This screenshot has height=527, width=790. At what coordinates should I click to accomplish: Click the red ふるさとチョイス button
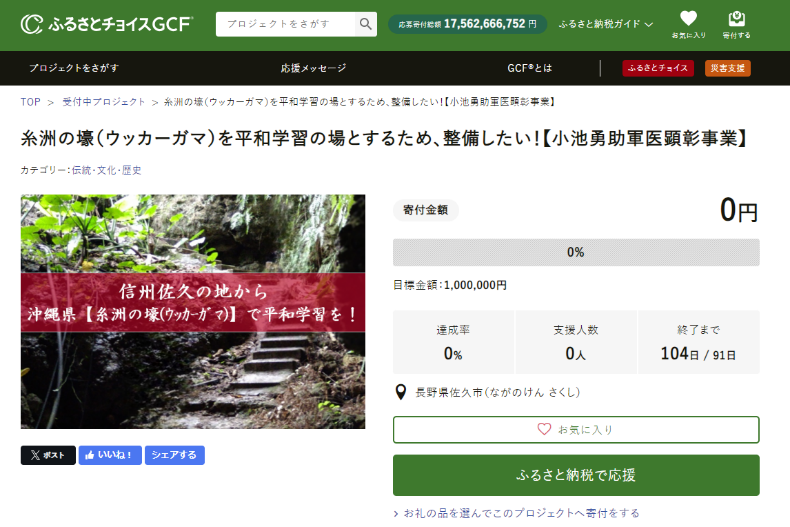click(x=658, y=68)
